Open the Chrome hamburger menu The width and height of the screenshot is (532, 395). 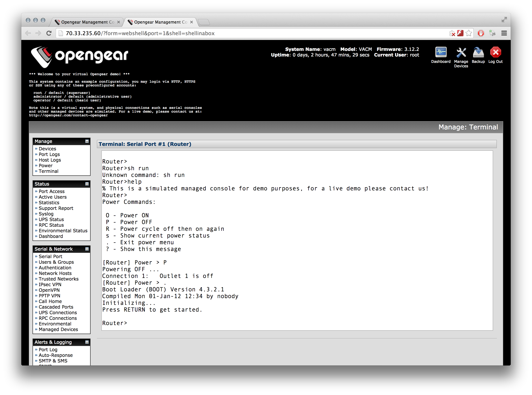coord(504,33)
